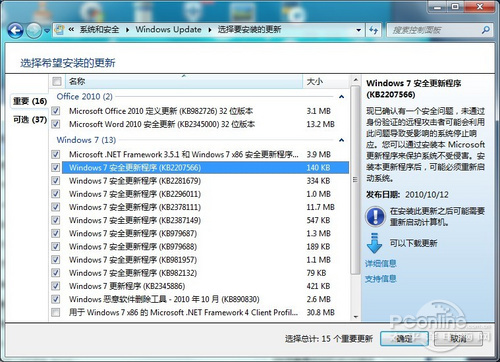Maximize the Windows Update window
This screenshot has width=500, height=362.
[x=455, y=6]
